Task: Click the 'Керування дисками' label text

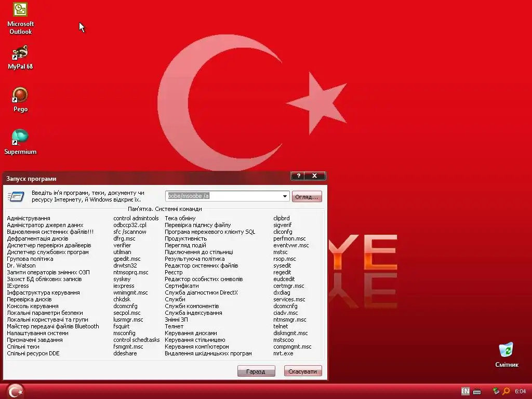Action: pyautogui.click(x=191, y=333)
